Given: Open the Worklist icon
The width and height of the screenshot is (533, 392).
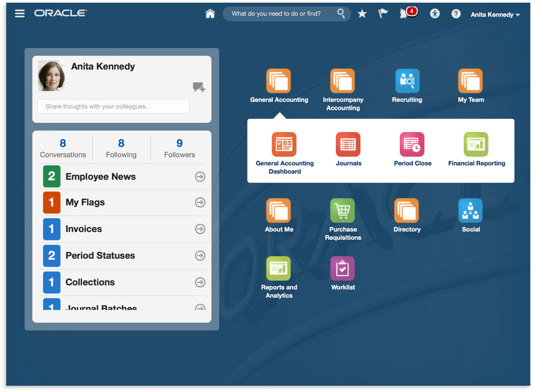Looking at the screenshot, I should pos(342,269).
